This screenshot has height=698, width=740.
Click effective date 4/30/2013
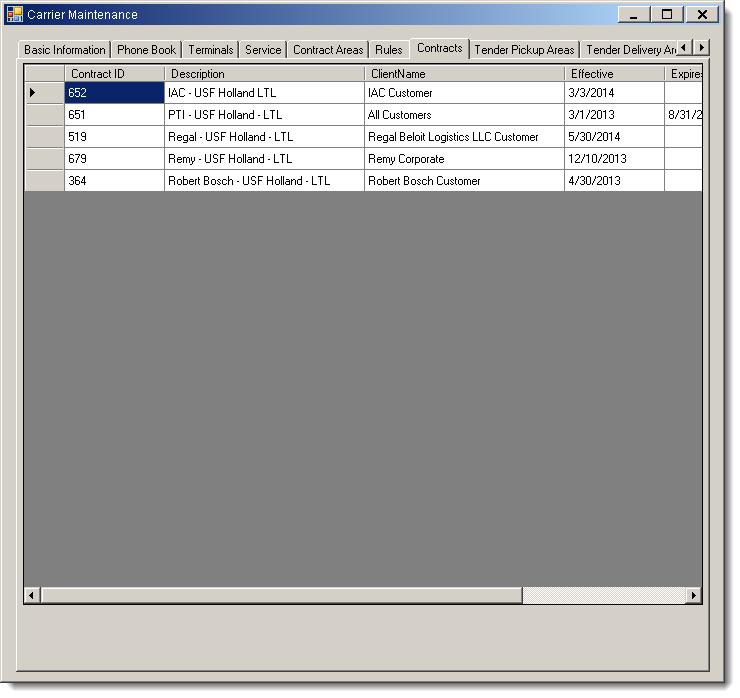tap(614, 181)
